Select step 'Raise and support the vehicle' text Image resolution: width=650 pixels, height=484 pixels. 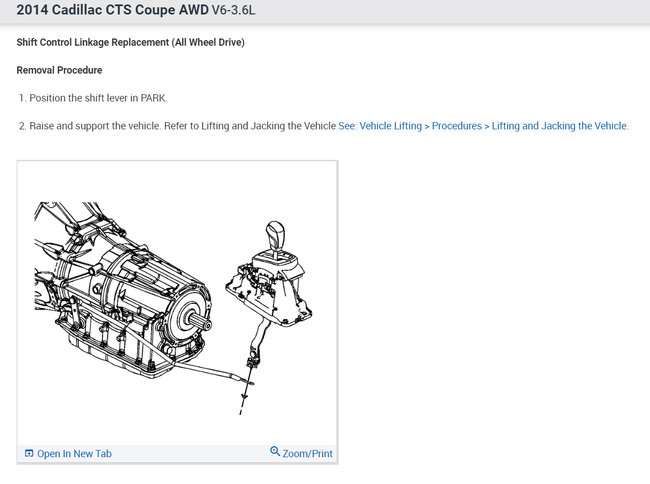click(x=95, y=126)
